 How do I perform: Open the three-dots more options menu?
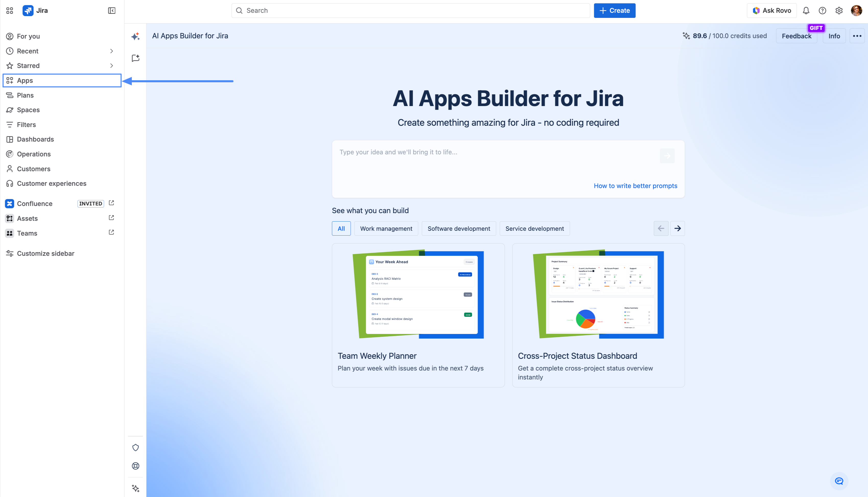pos(857,36)
